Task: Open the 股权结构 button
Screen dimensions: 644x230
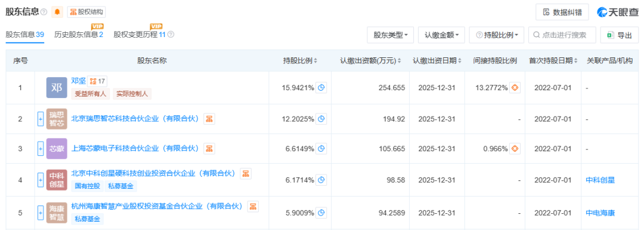Action: click(86, 13)
